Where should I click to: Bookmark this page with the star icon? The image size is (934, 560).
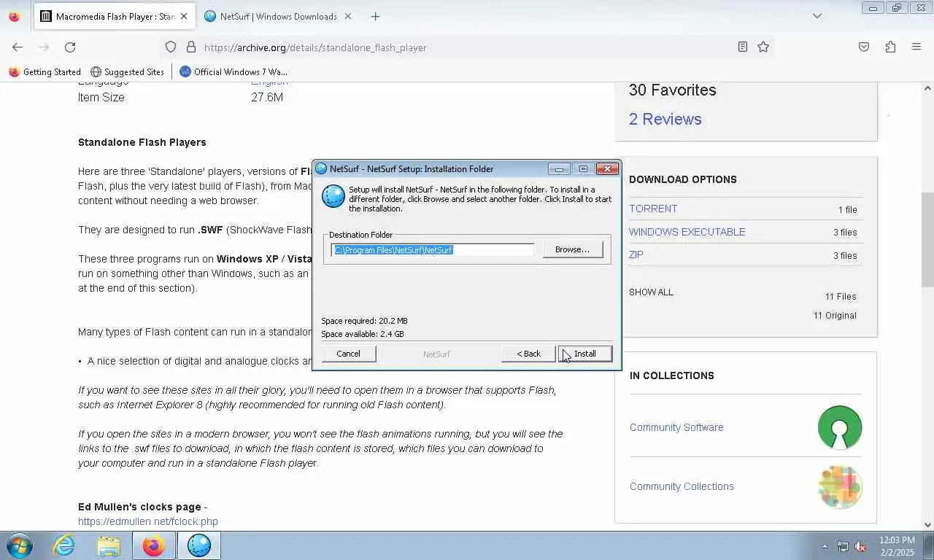[763, 47]
